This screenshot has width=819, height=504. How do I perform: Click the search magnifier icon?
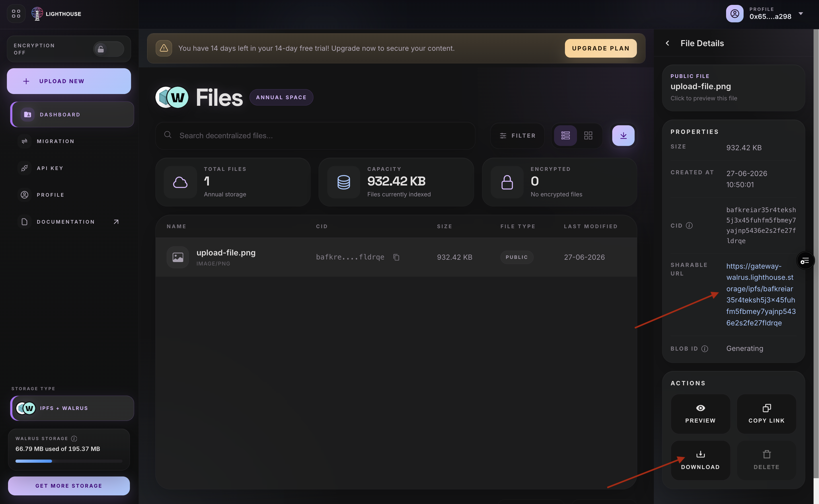click(168, 135)
